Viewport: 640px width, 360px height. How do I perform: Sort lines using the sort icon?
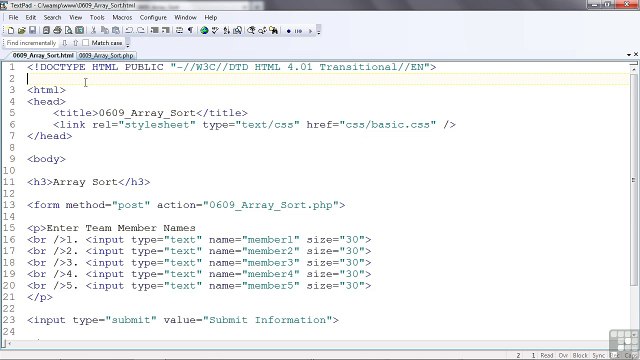(x=226, y=31)
